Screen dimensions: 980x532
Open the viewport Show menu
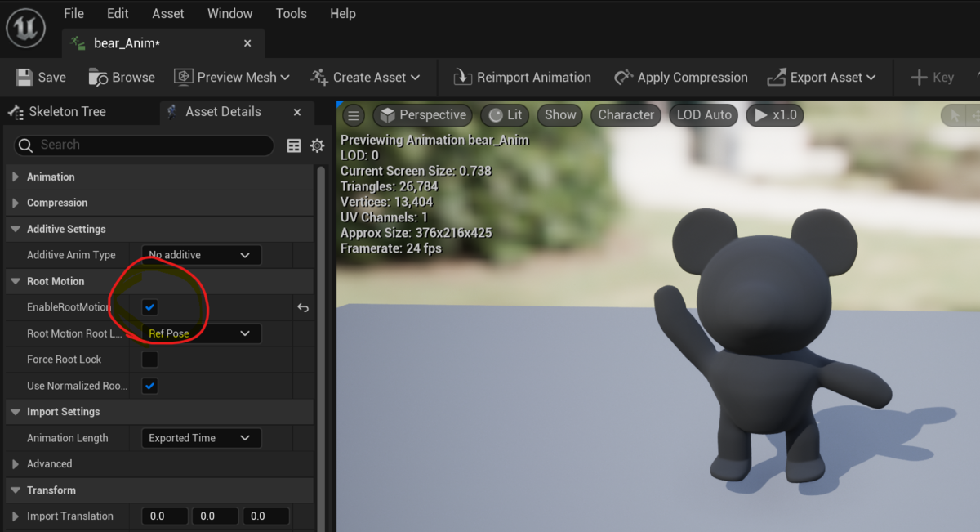click(x=560, y=115)
